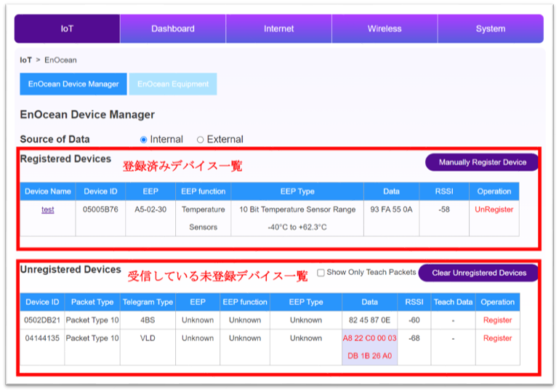Select Internal as source of data
The height and width of the screenshot is (392, 559).
[x=144, y=140]
